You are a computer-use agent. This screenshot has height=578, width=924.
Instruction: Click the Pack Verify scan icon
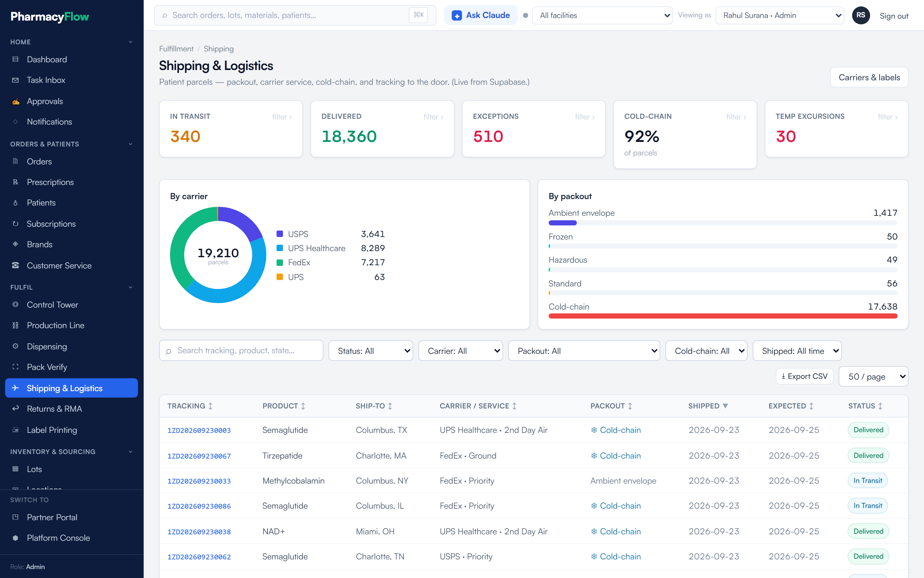15,367
